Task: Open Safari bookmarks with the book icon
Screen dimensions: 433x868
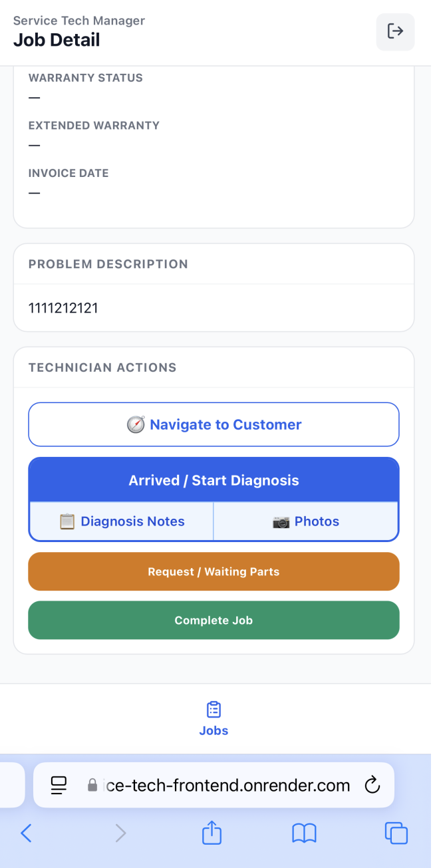Action: (304, 833)
